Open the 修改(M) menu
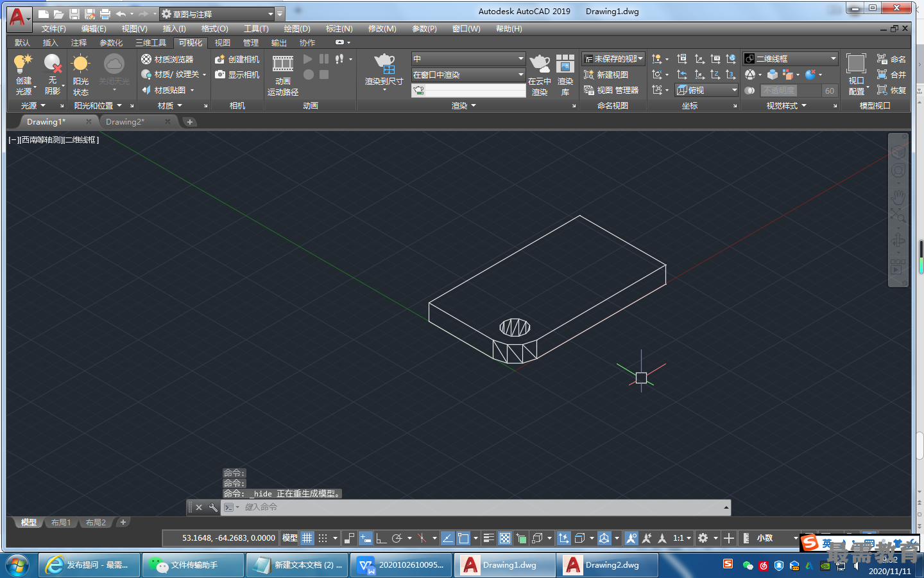The height and width of the screenshot is (578, 924). (382, 29)
